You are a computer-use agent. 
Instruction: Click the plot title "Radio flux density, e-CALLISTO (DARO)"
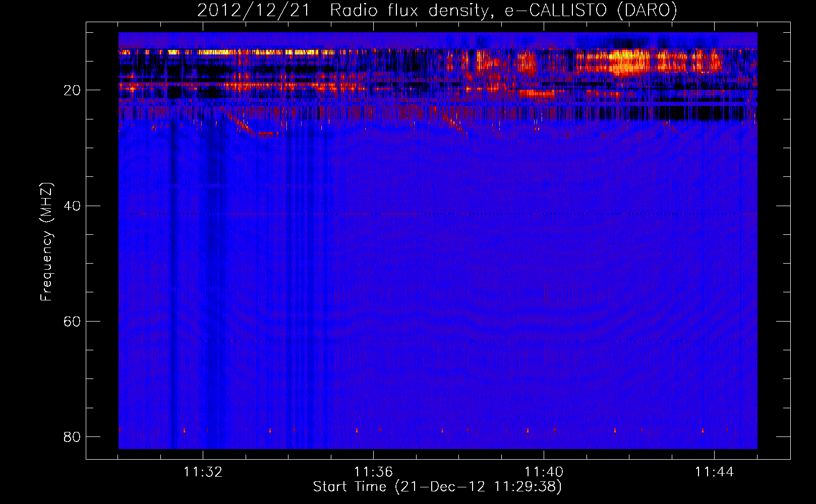[x=503, y=11]
